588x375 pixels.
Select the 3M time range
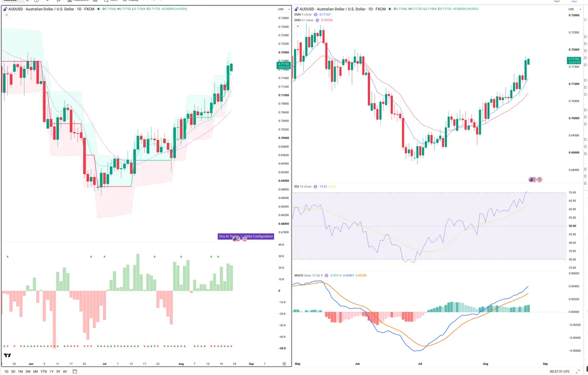[x=28, y=372]
